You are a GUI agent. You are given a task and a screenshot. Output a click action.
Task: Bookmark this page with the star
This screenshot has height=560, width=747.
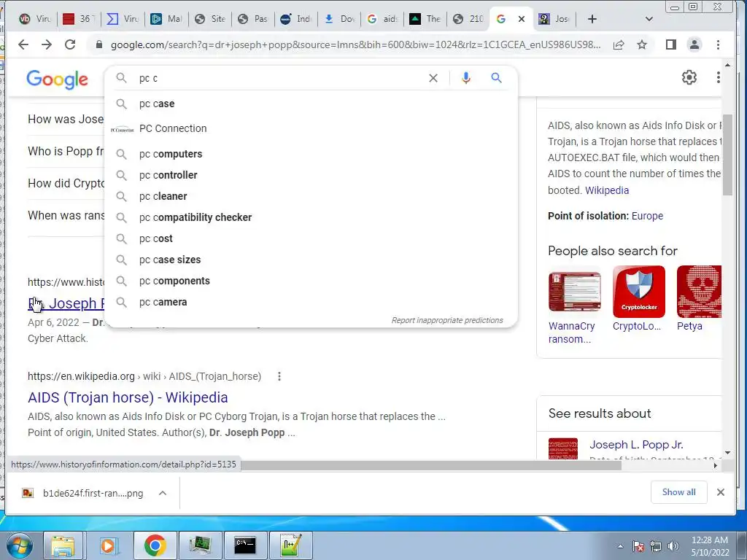(642, 44)
